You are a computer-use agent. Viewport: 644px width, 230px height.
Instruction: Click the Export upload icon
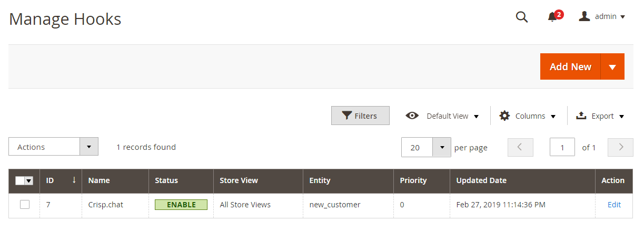pyautogui.click(x=581, y=116)
